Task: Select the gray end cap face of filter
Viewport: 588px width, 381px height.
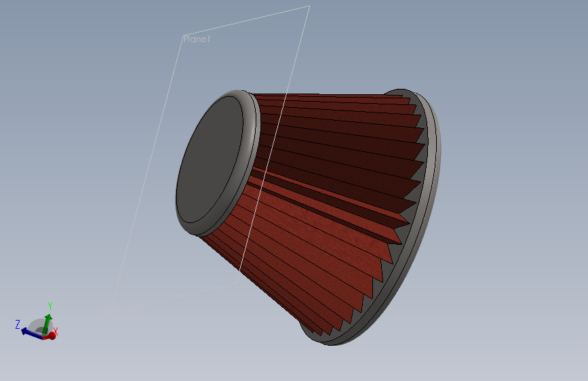Action: point(210,160)
